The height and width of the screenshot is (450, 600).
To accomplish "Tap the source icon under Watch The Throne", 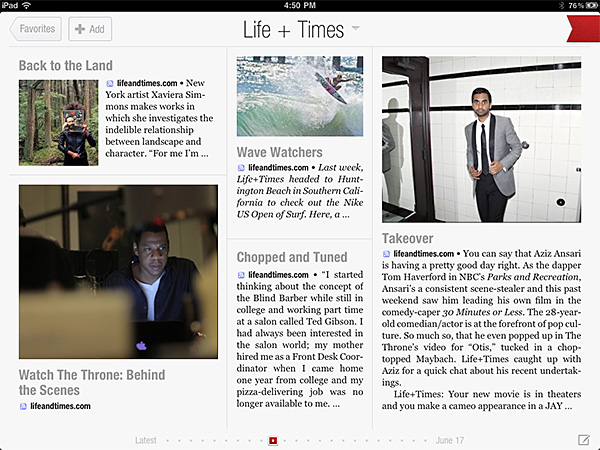I will (x=23, y=406).
